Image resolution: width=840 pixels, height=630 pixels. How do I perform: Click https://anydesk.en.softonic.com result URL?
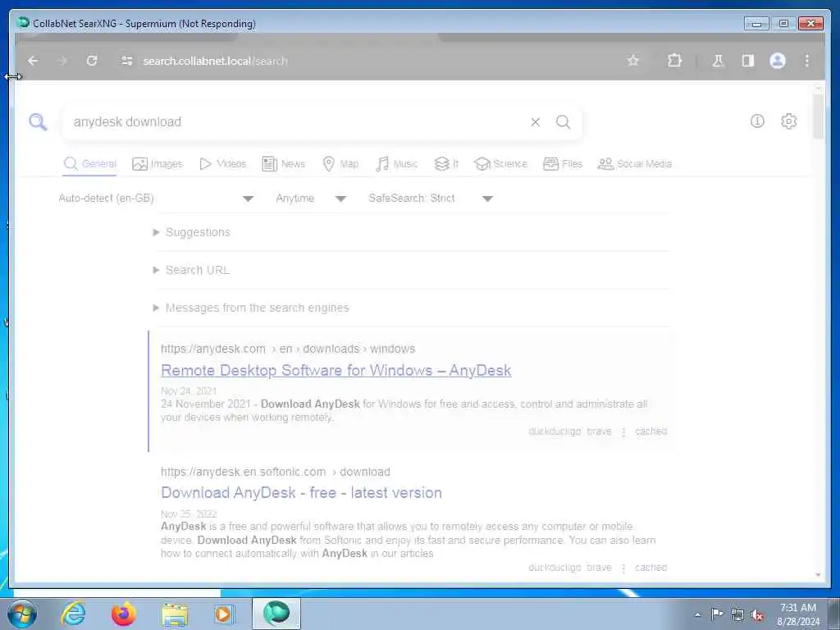click(276, 472)
